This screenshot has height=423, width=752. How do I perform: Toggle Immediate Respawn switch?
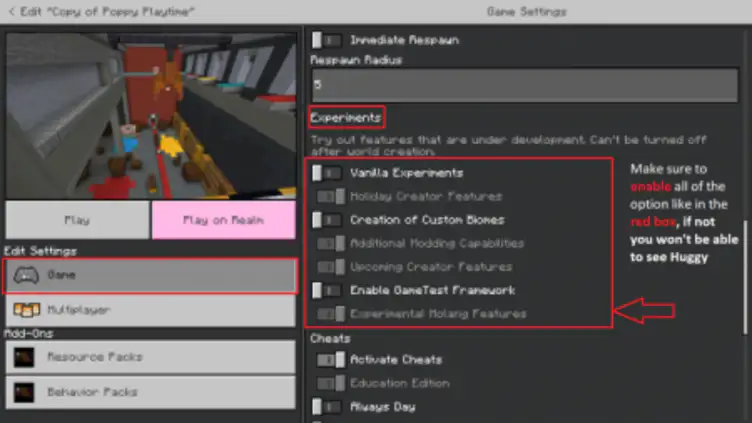327,40
